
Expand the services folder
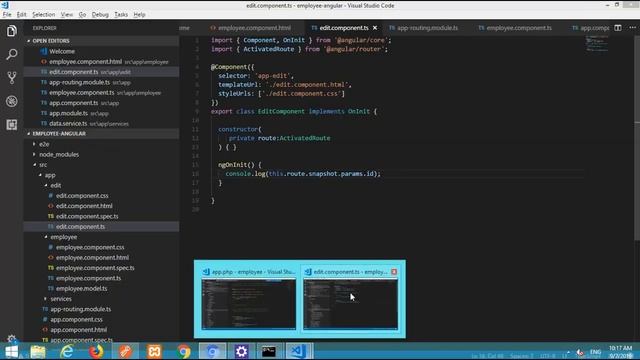tap(61, 299)
